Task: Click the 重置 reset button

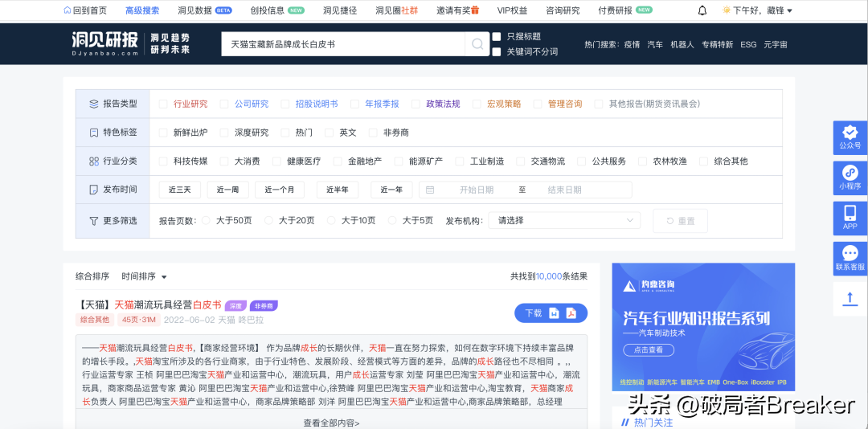Action: tap(681, 221)
